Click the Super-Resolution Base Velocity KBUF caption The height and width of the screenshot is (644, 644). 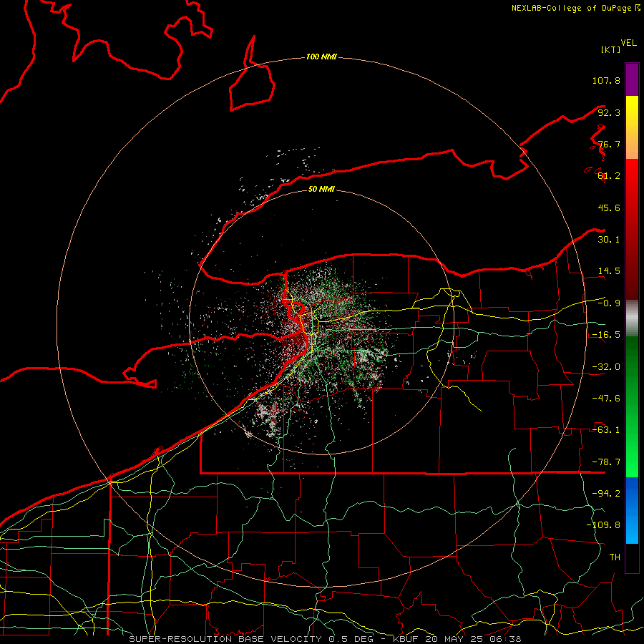[x=325, y=639]
